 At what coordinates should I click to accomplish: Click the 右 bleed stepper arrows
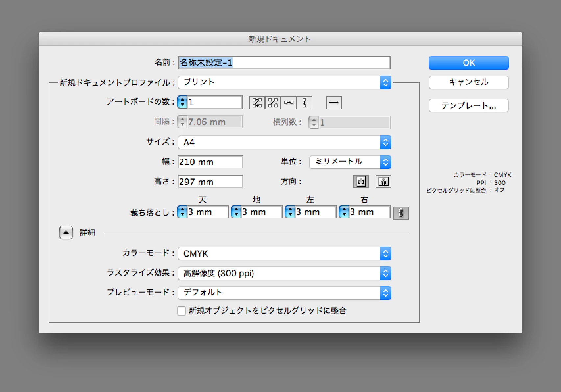click(x=344, y=212)
